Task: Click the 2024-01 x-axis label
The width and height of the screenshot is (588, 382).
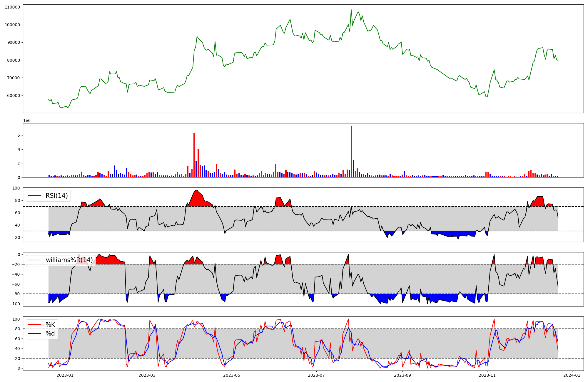Action: click(x=572, y=375)
